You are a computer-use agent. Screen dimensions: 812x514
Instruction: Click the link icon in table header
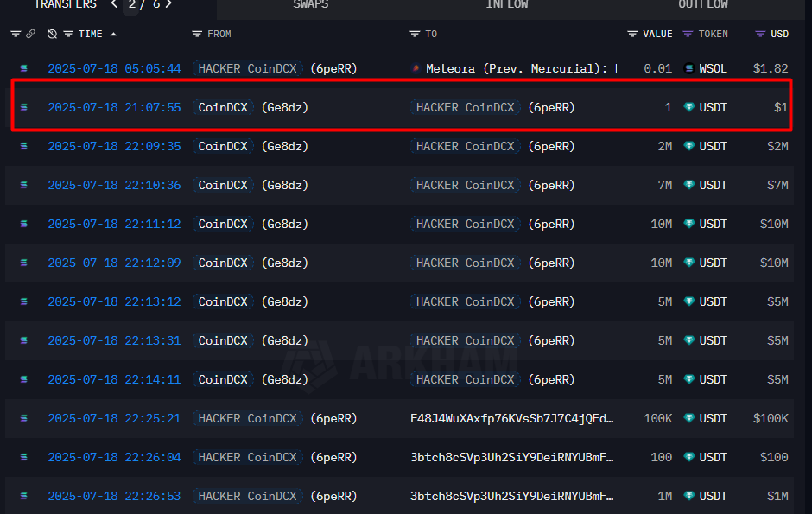30,34
